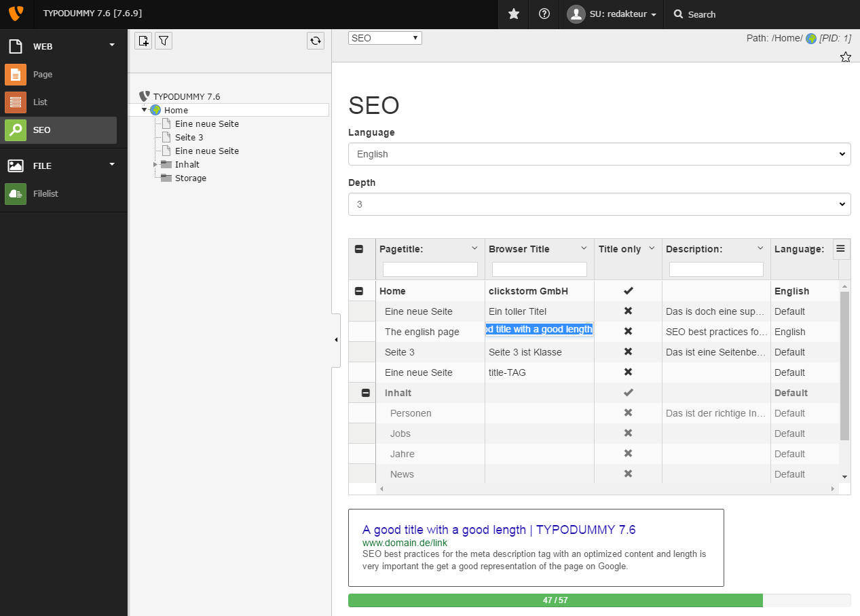Open the column selector hamburger icon
Screen dimensions: 860x616
pos(841,249)
